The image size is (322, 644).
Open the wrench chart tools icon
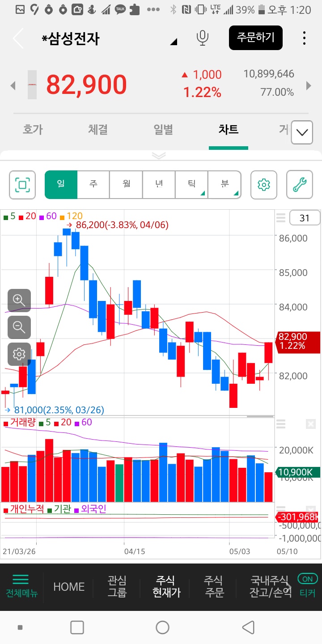tap(299, 184)
